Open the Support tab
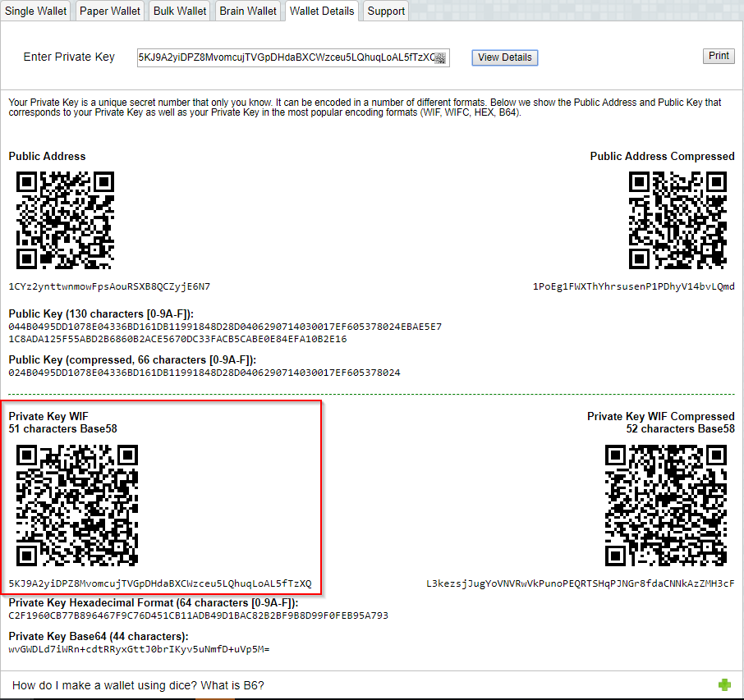This screenshot has width=744, height=700. [x=386, y=11]
